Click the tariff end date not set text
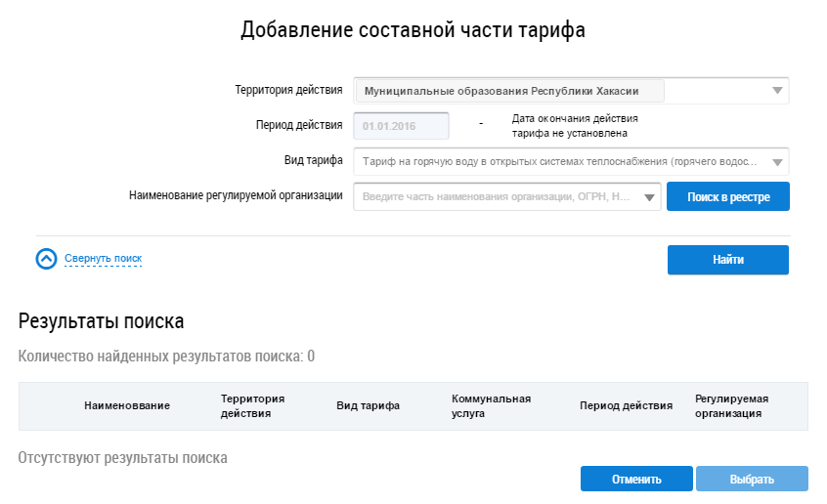 (x=575, y=126)
